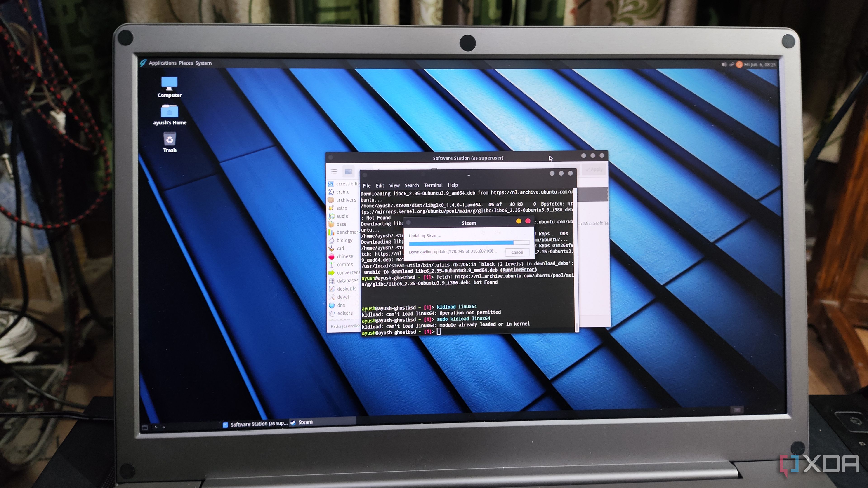Click the show desktop icon in bottom panel
The height and width of the screenshot is (488, 868).
click(x=145, y=427)
